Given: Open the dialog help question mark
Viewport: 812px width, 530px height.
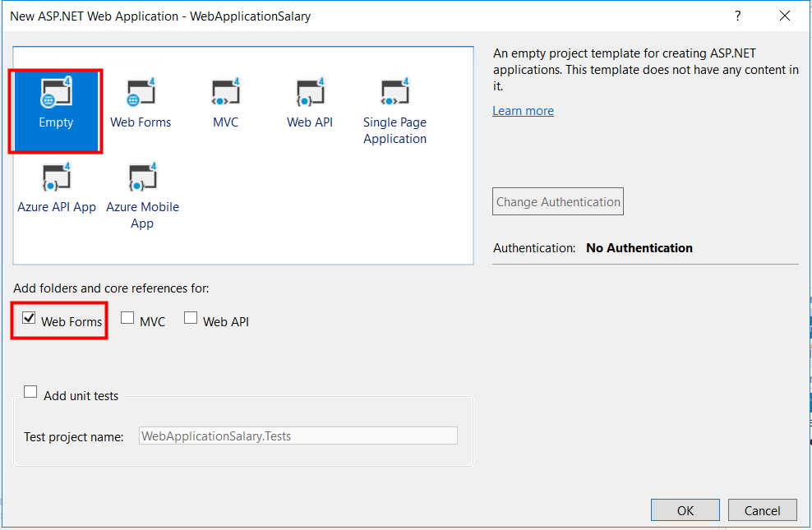Looking at the screenshot, I should [738, 16].
